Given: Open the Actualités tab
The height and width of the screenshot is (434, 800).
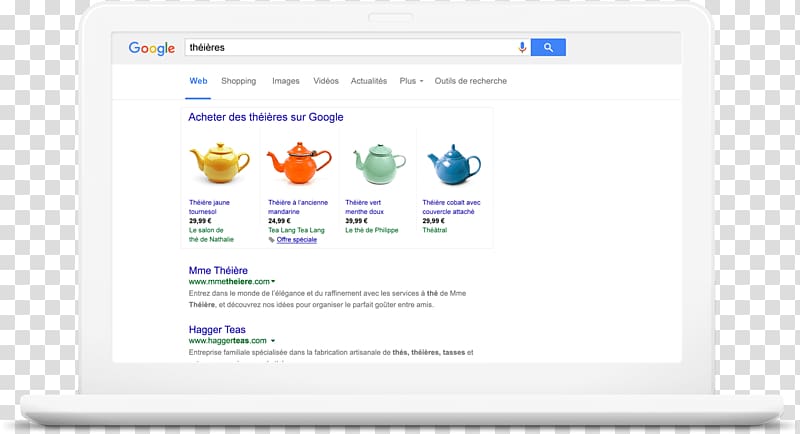Looking at the screenshot, I should pos(369,81).
